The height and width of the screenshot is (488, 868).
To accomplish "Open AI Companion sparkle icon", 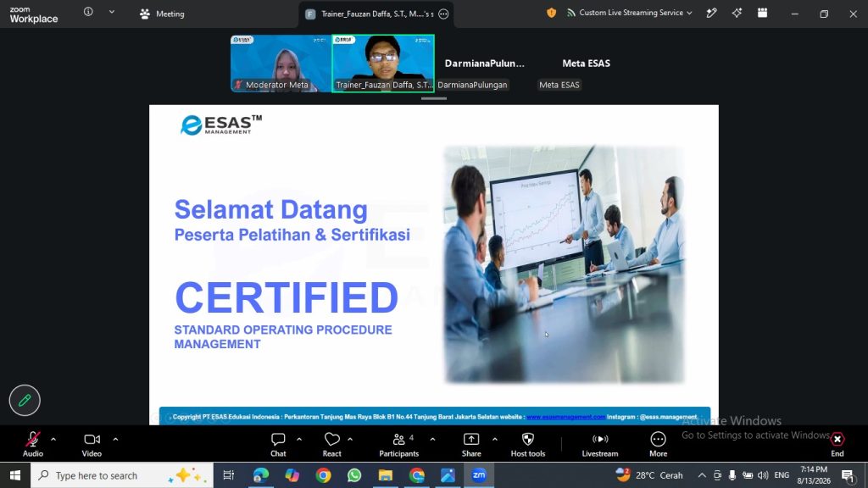I will pyautogui.click(x=737, y=13).
